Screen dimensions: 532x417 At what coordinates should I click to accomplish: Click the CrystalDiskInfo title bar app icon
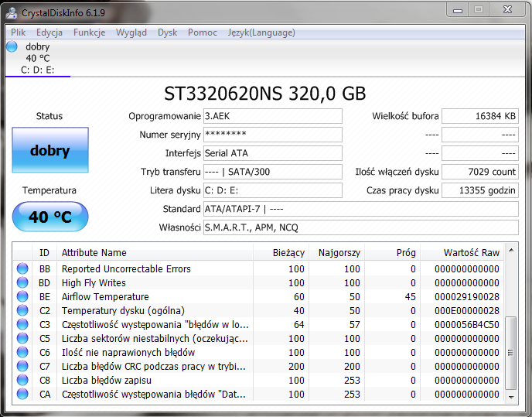pyautogui.click(x=13, y=12)
